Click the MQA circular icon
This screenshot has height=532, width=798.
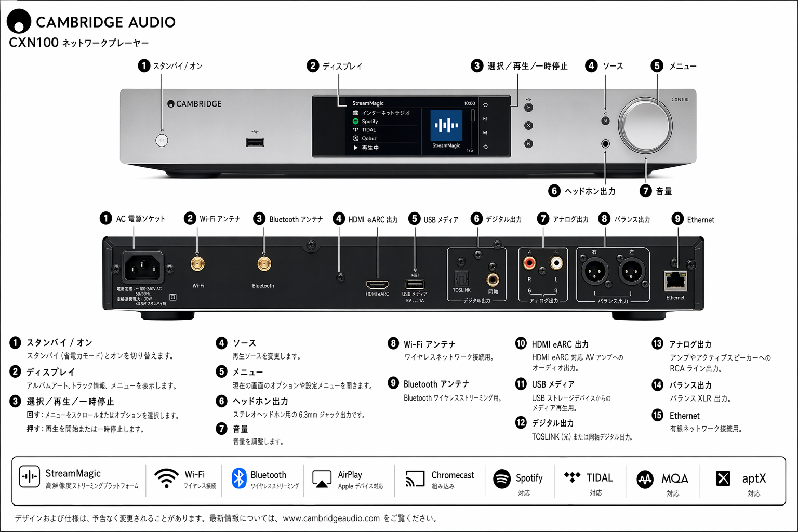[645, 479]
